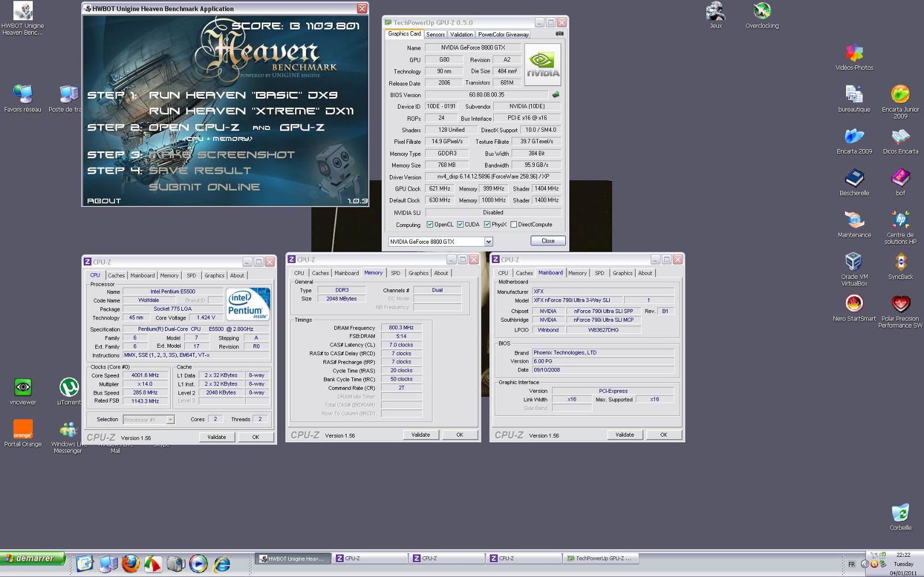The height and width of the screenshot is (577, 924).
Task: Toggle DirectCompute checkbox in GPU-Z
Action: click(x=513, y=225)
